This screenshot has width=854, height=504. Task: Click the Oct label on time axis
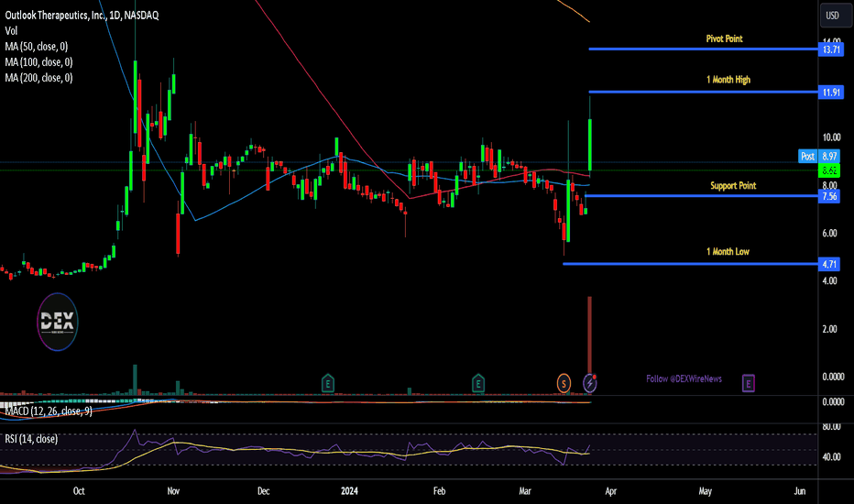(x=79, y=491)
